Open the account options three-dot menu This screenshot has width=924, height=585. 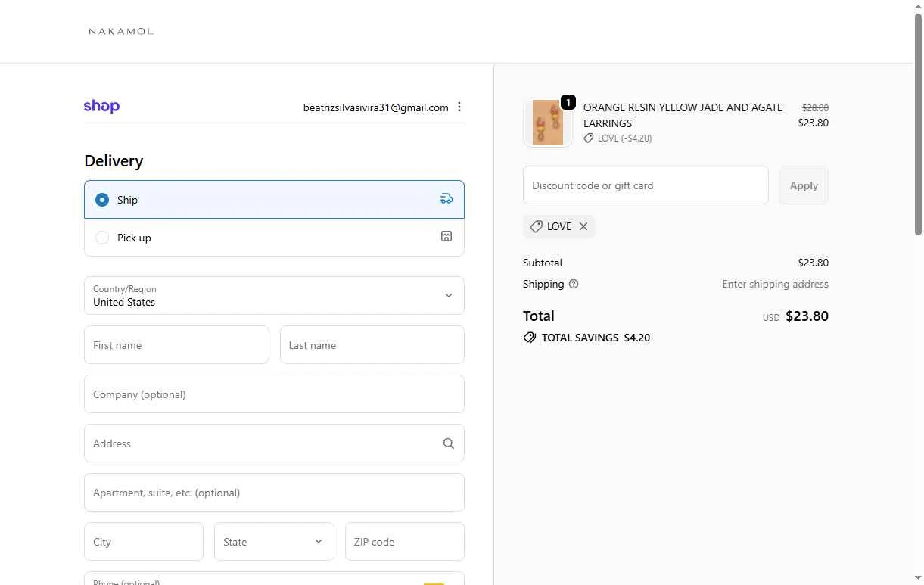459,107
